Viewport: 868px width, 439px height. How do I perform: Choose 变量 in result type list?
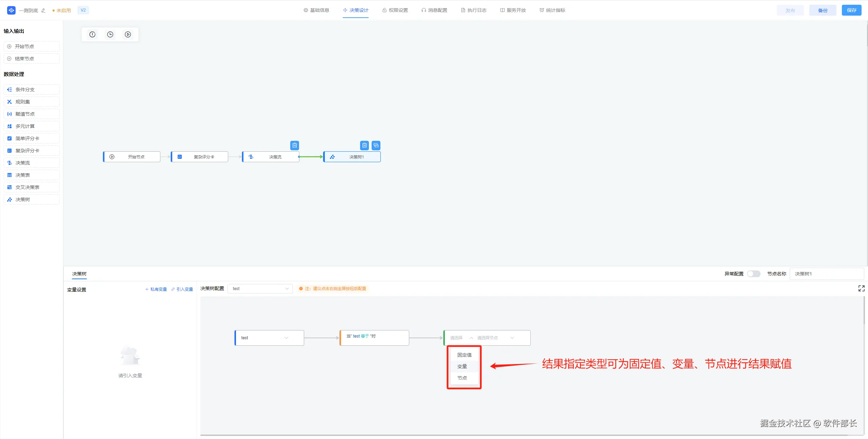[x=462, y=366]
